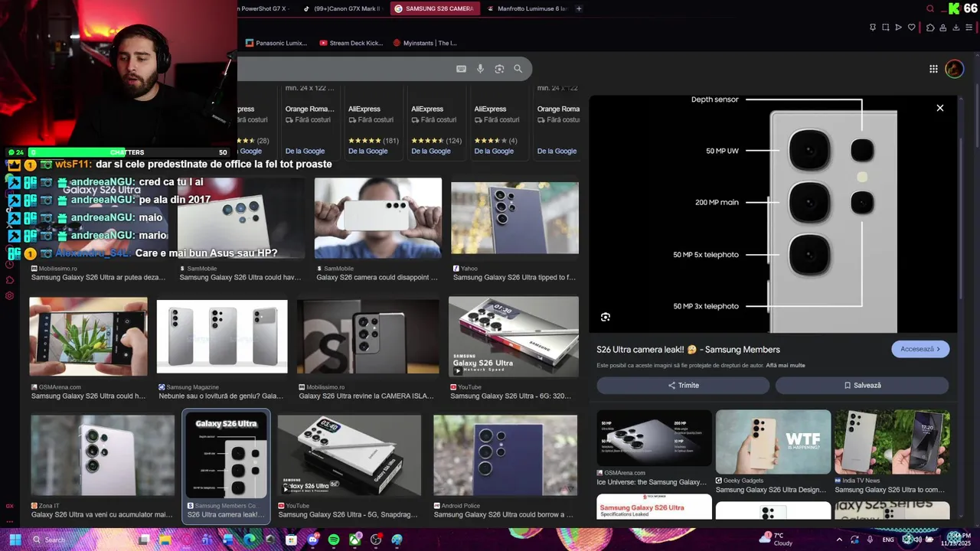Screen dimensions: 980x551
Task: Open the Myinstants bookmark
Action: coord(425,43)
